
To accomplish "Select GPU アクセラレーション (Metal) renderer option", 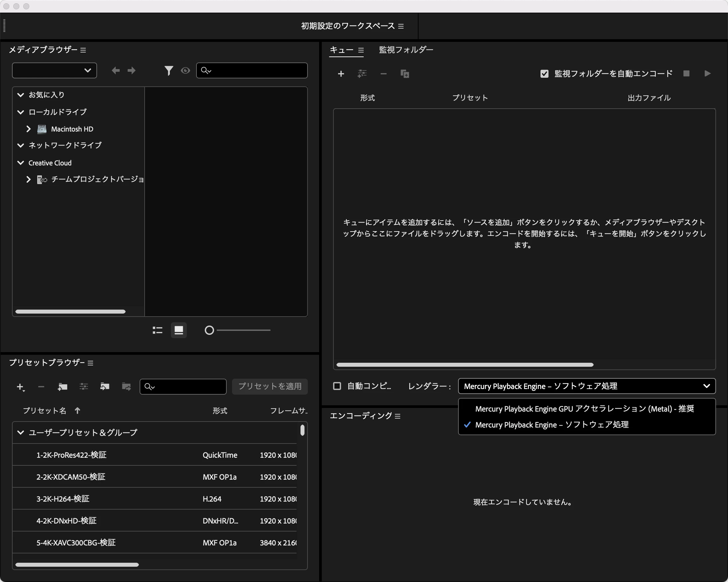I will (584, 409).
